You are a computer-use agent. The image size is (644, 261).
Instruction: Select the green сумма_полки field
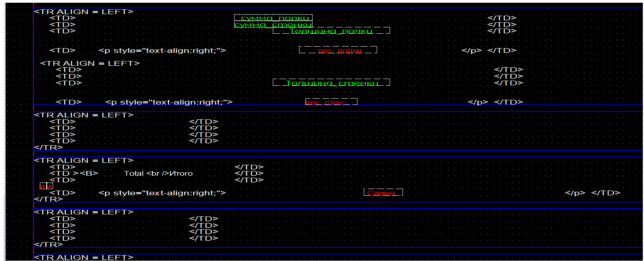273,18
